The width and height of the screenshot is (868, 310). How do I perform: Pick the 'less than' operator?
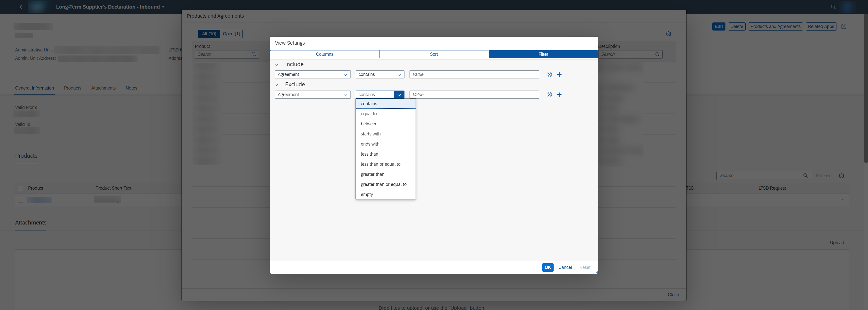click(386, 154)
